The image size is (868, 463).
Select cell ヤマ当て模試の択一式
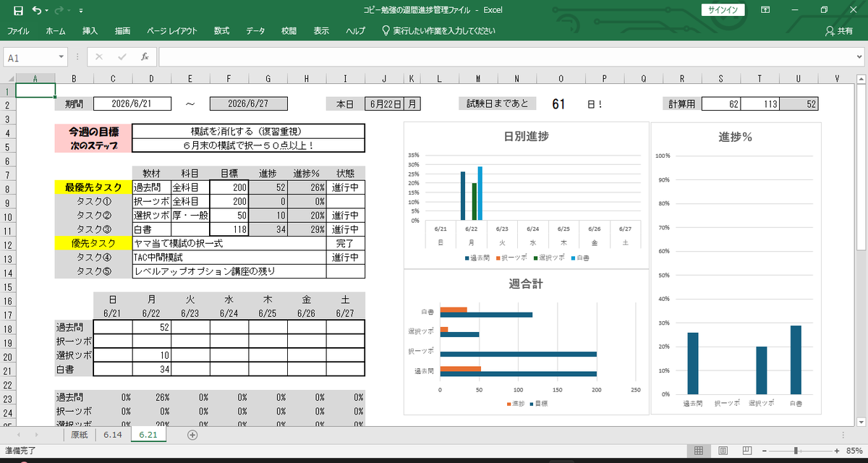[x=229, y=244]
